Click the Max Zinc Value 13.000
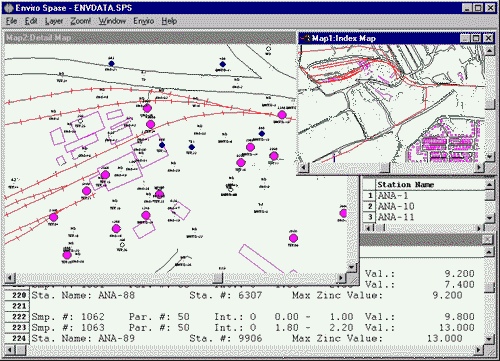The height and width of the screenshot is (361, 500). [x=445, y=338]
